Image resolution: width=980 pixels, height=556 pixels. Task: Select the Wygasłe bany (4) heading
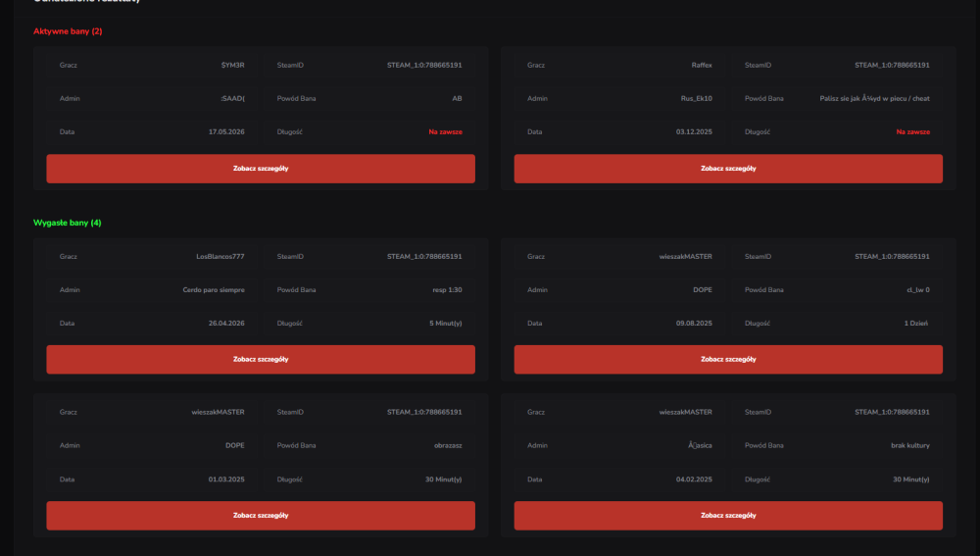coord(67,223)
